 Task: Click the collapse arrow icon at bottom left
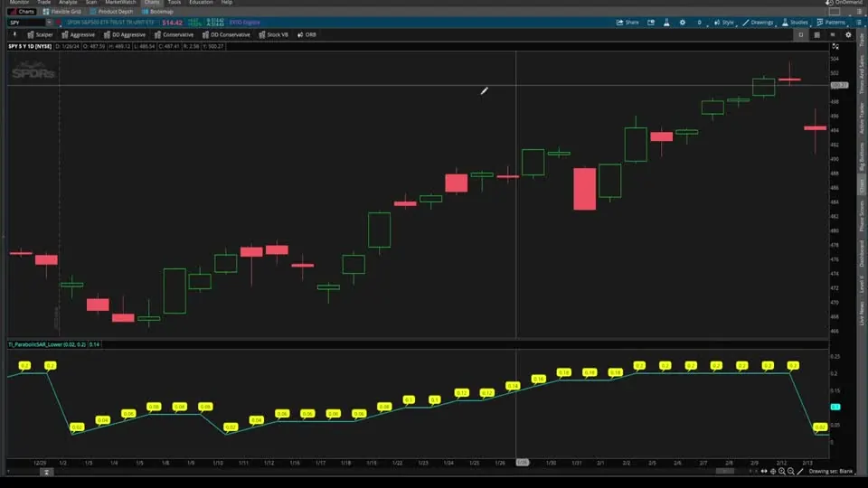(46, 472)
